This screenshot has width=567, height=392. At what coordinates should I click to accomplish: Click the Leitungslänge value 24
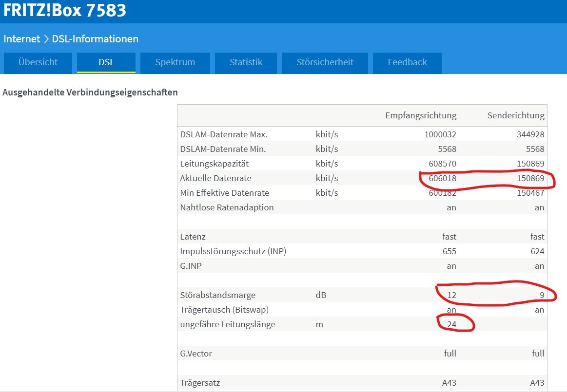coord(451,324)
